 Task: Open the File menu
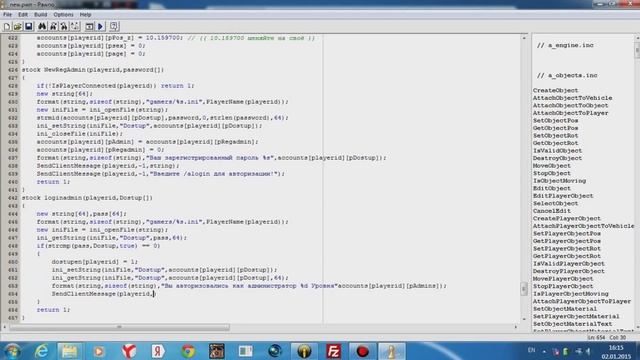point(7,15)
